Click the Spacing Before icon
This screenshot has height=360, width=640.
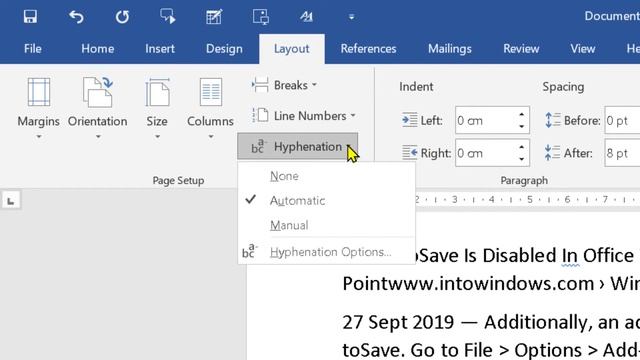coord(553,120)
